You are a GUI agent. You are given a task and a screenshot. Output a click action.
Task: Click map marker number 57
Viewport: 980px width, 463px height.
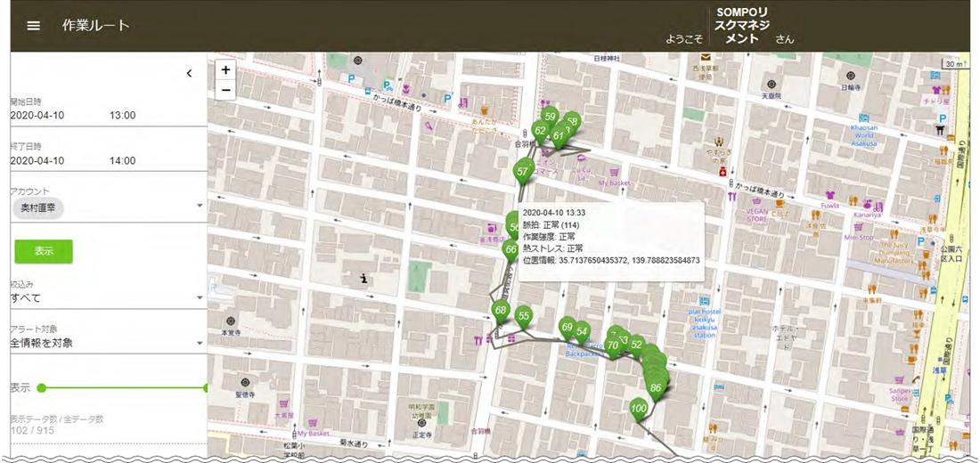click(523, 171)
